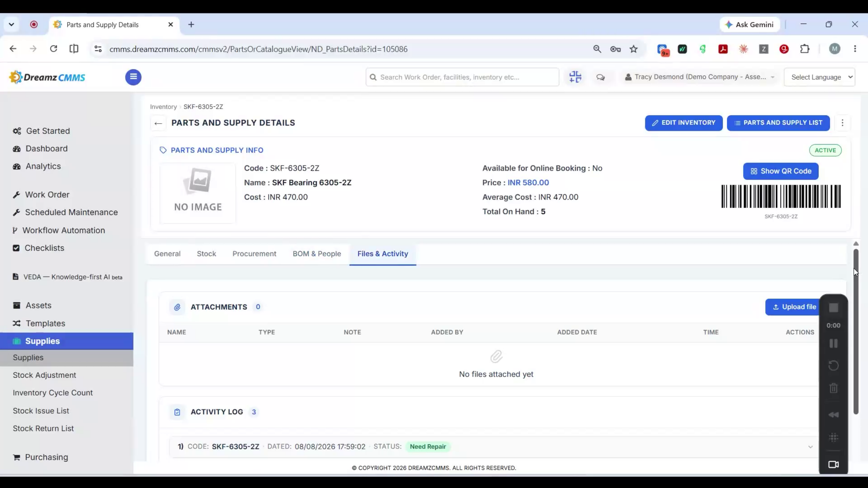
Task: Click the attachments paperclip icon
Action: pyautogui.click(x=177, y=307)
